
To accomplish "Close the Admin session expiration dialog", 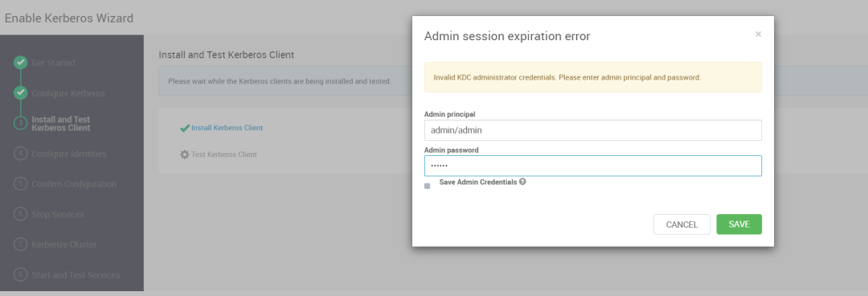I will coord(759,35).
